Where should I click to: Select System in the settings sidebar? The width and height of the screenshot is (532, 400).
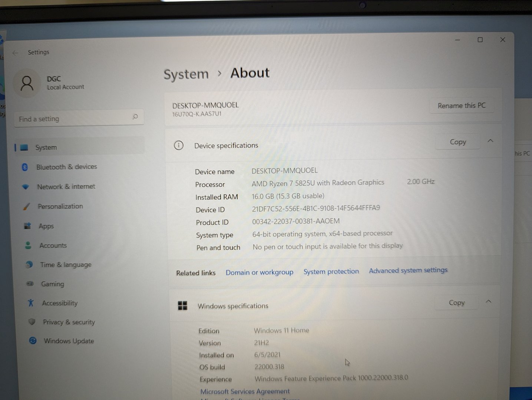(x=46, y=147)
